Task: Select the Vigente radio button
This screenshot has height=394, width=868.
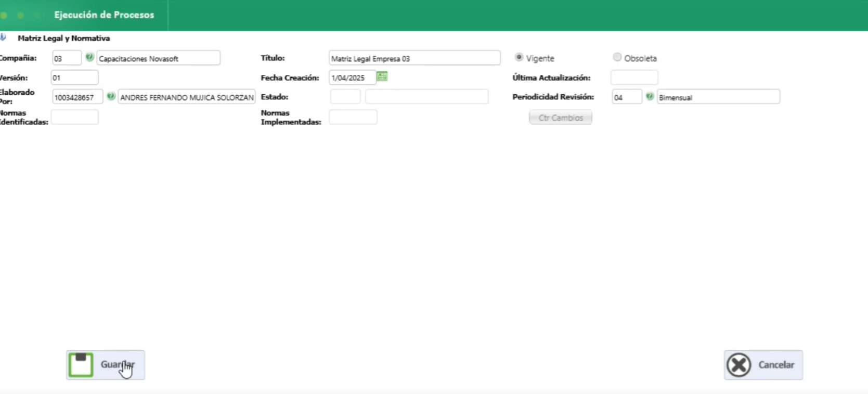Action: pyautogui.click(x=519, y=57)
